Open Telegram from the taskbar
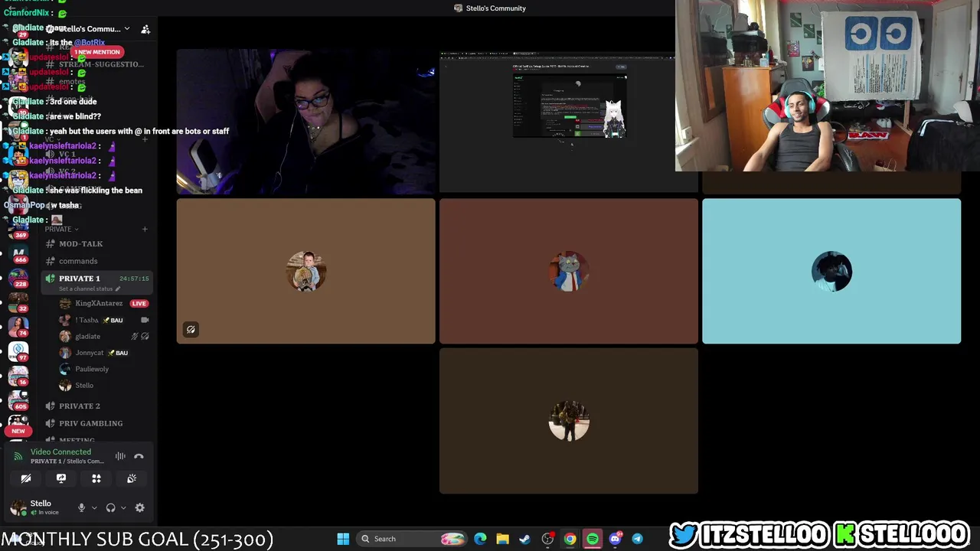 tap(637, 539)
